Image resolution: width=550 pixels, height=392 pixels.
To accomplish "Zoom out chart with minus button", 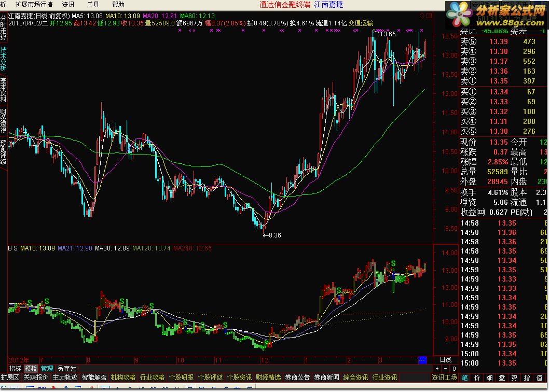I will click(446, 369).
